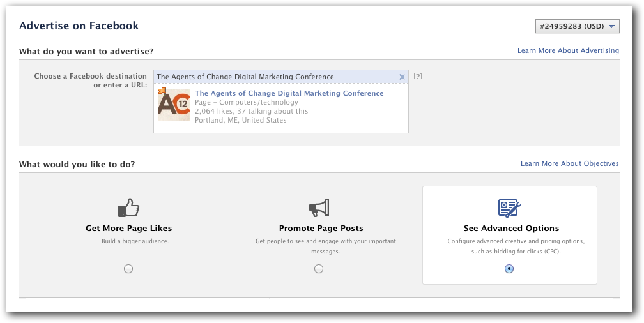The height and width of the screenshot is (323, 644).
Task: Click 'Portland, ME, United States' text
Action: pyautogui.click(x=241, y=120)
